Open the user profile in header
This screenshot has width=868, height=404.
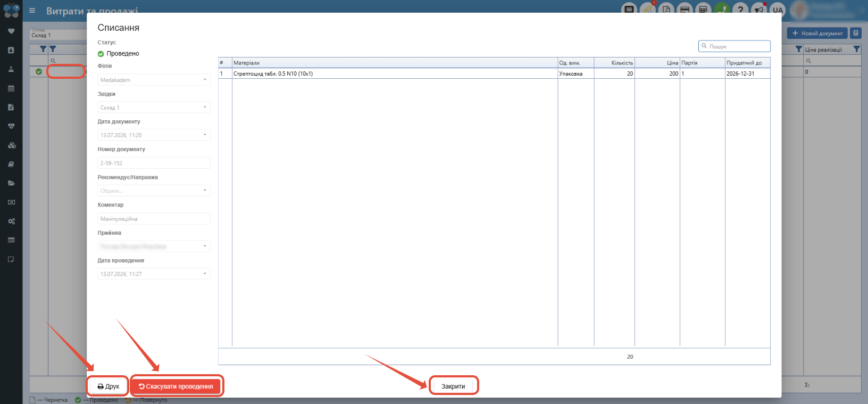pyautogui.click(x=827, y=10)
